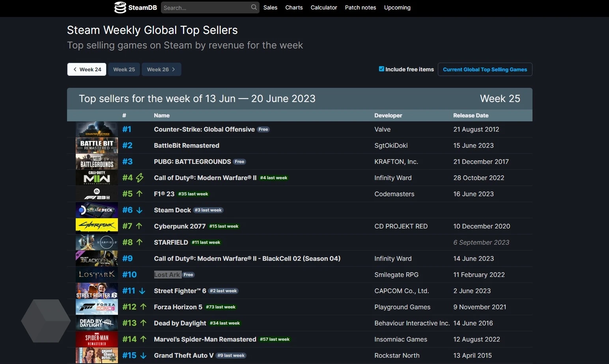Open the Calculator menu item
609x364 pixels.
coord(324,7)
